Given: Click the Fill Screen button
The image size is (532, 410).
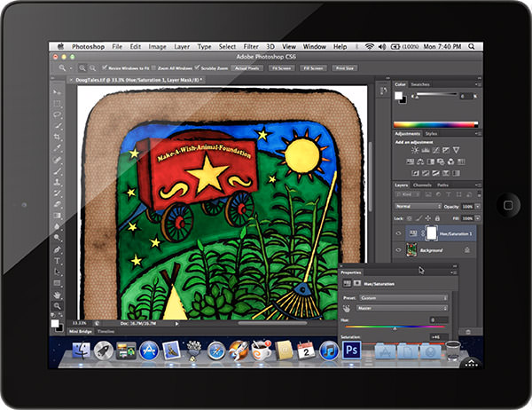Looking at the screenshot, I should tap(313, 68).
